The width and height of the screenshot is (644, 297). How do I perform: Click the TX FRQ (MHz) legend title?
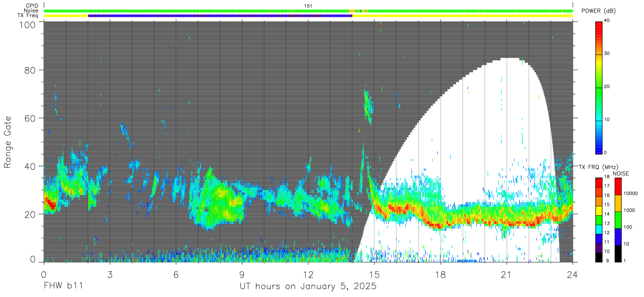click(598, 167)
